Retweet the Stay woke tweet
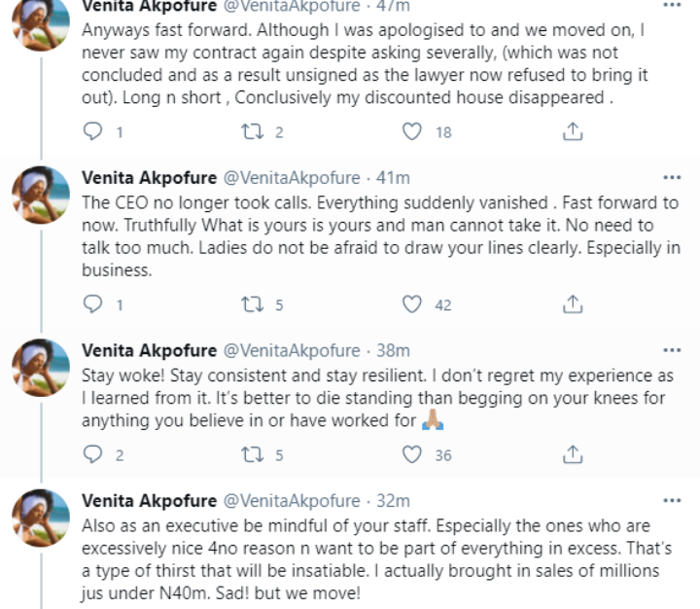The width and height of the screenshot is (700, 609). coord(256,454)
